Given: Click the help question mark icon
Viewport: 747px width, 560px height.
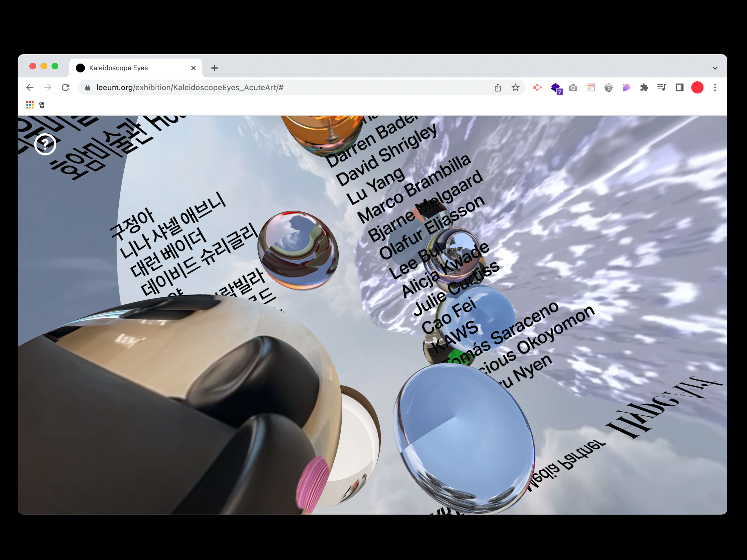Looking at the screenshot, I should (x=45, y=144).
